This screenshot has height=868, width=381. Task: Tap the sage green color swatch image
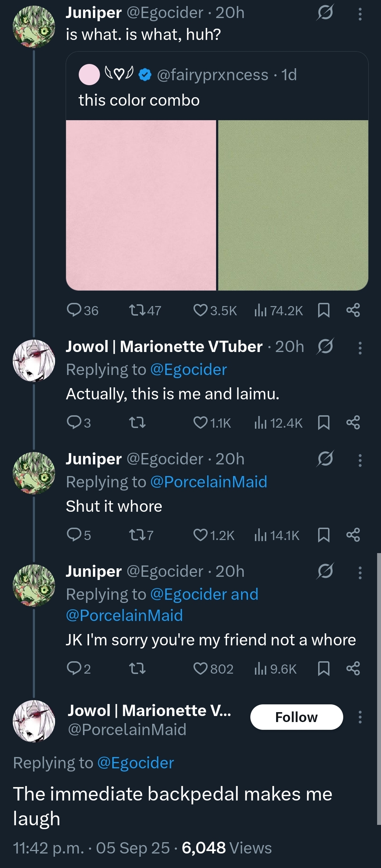tap(293, 205)
